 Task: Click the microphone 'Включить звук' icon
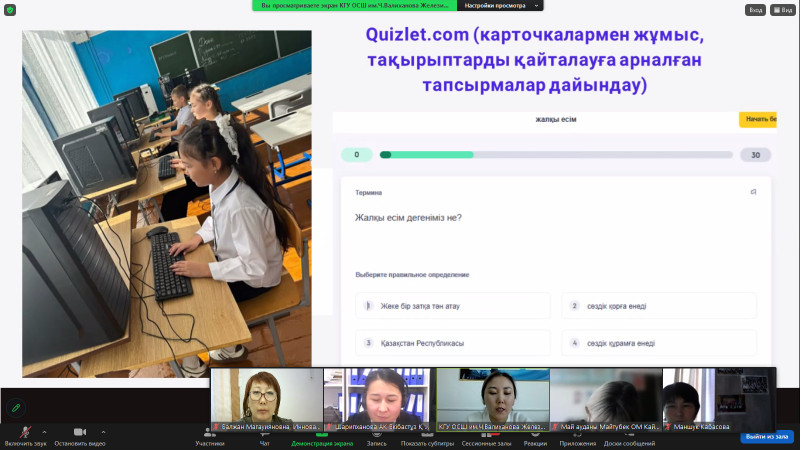(x=24, y=432)
